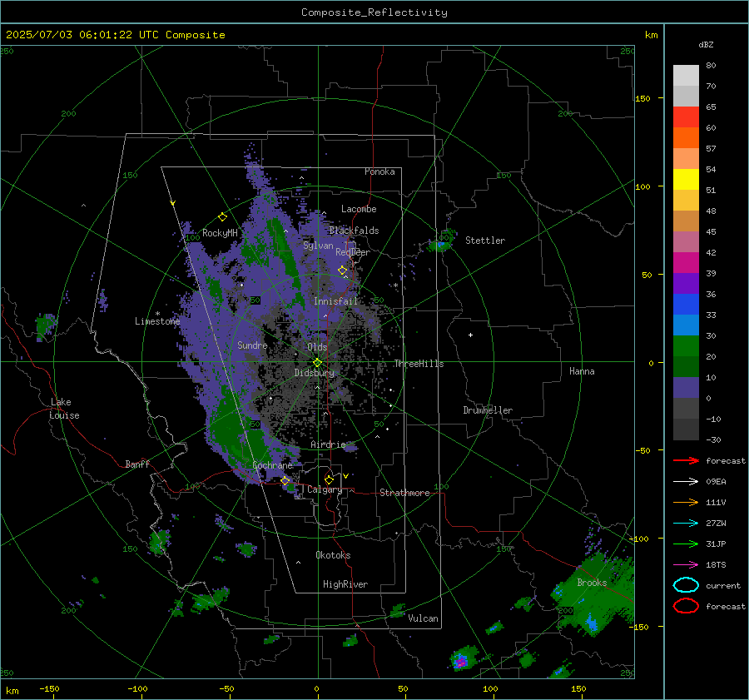
Task: Click the cyan 27ZW arrow icon
Action: click(x=686, y=524)
